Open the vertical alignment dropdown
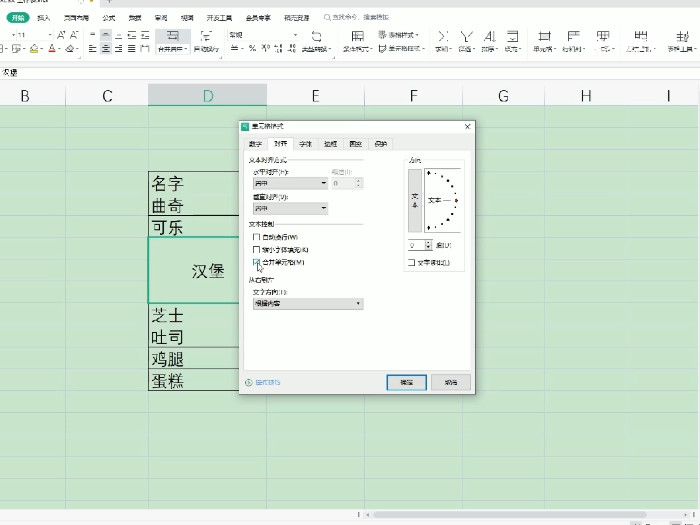The height and width of the screenshot is (525, 700). tap(290, 208)
